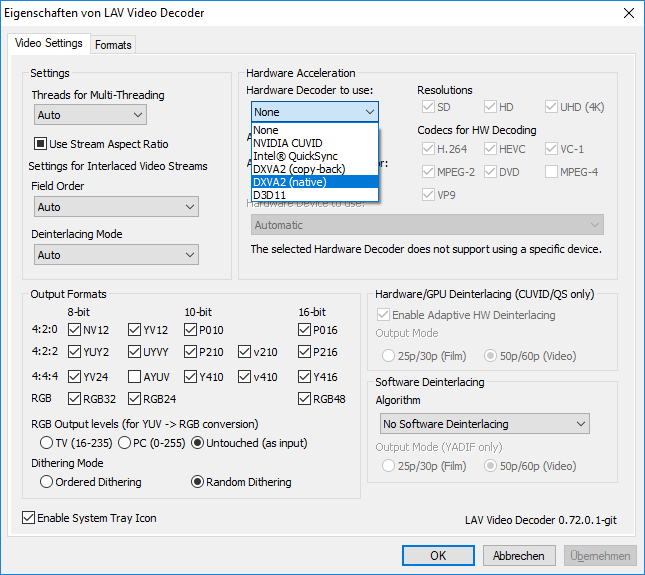Viewport: 645px width, 575px height.
Task: Enable the AYUV output format checkbox
Action: coord(135,378)
